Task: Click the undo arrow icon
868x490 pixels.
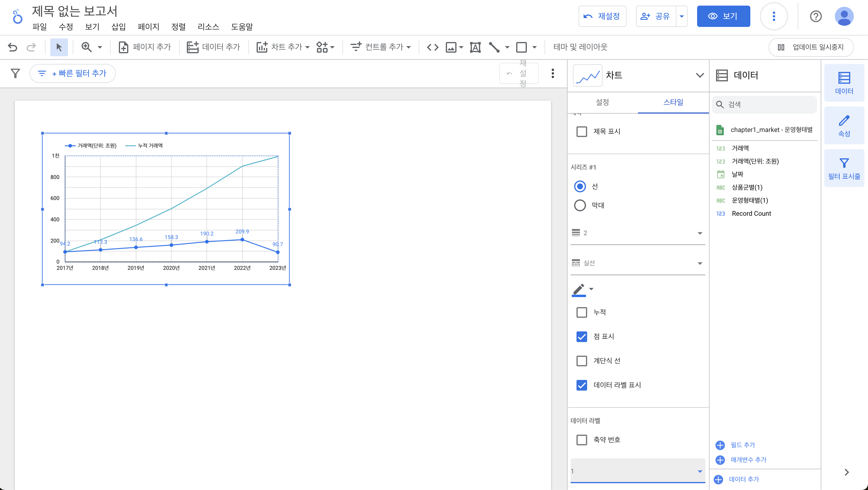Action: 12,47
